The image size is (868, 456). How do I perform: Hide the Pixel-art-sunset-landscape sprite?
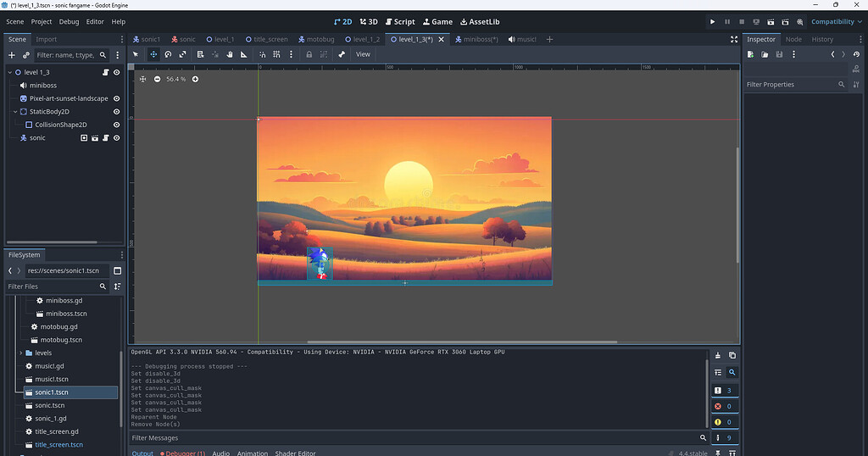pos(117,98)
